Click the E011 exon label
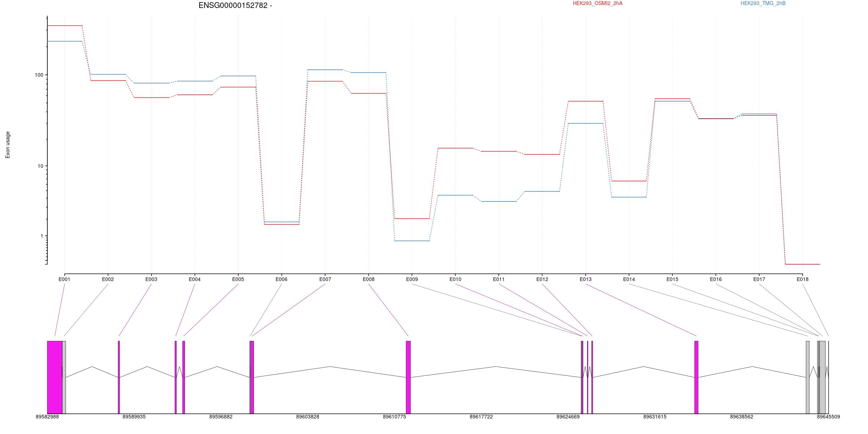The height and width of the screenshot is (434, 868). 499,279
